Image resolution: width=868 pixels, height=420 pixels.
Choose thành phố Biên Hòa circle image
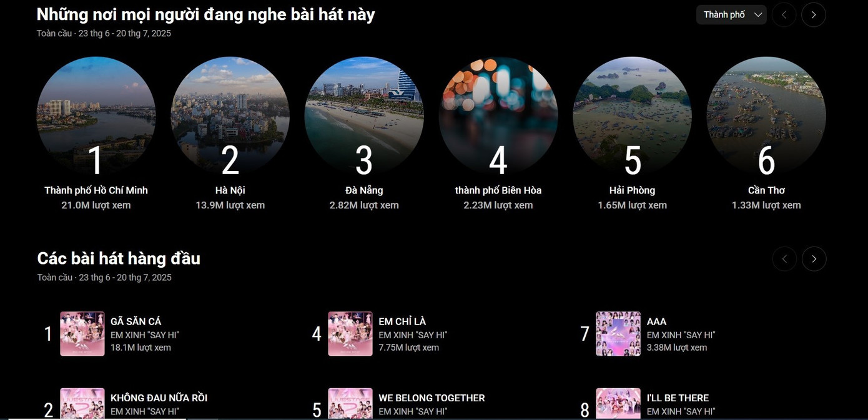[x=498, y=116]
